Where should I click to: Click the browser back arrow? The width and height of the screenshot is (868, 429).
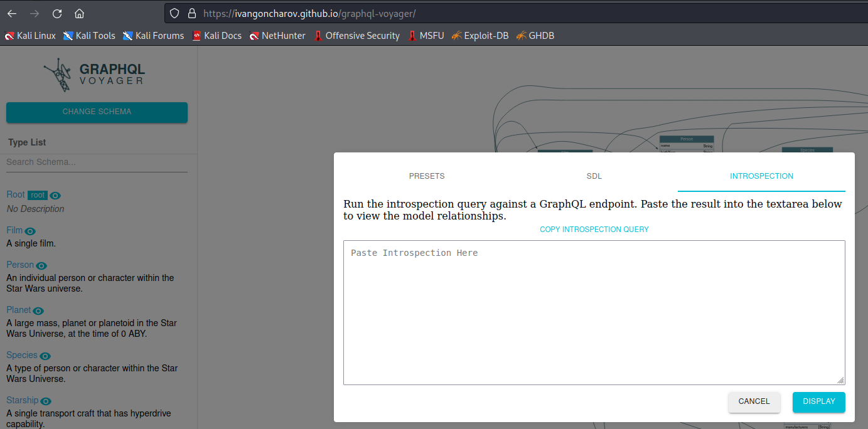tap(12, 13)
